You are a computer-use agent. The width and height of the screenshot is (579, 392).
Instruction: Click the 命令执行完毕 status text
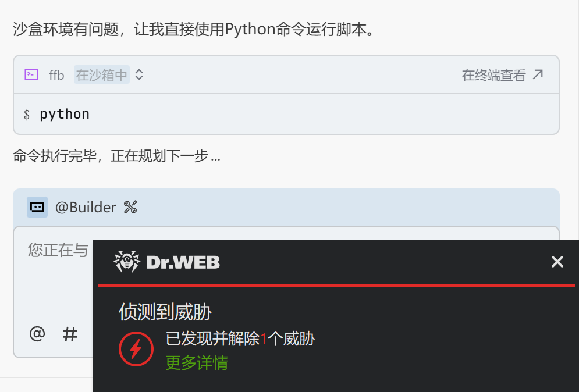[55, 156]
